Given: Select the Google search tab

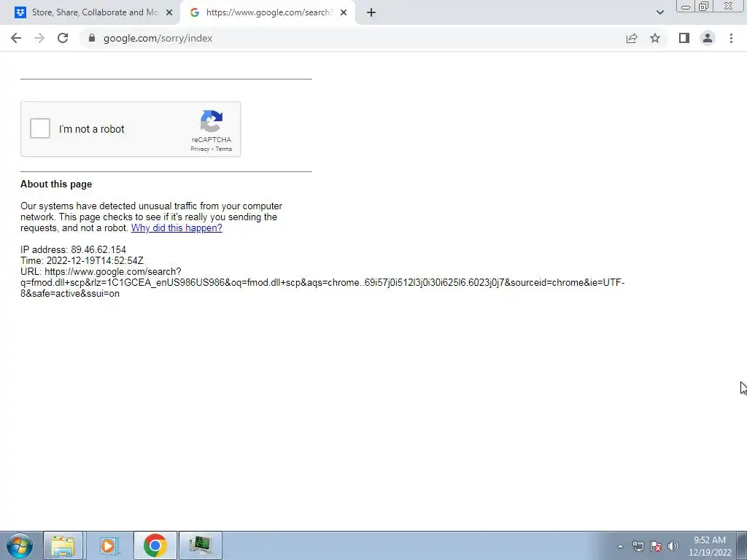Looking at the screenshot, I should click(x=268, y=12).
